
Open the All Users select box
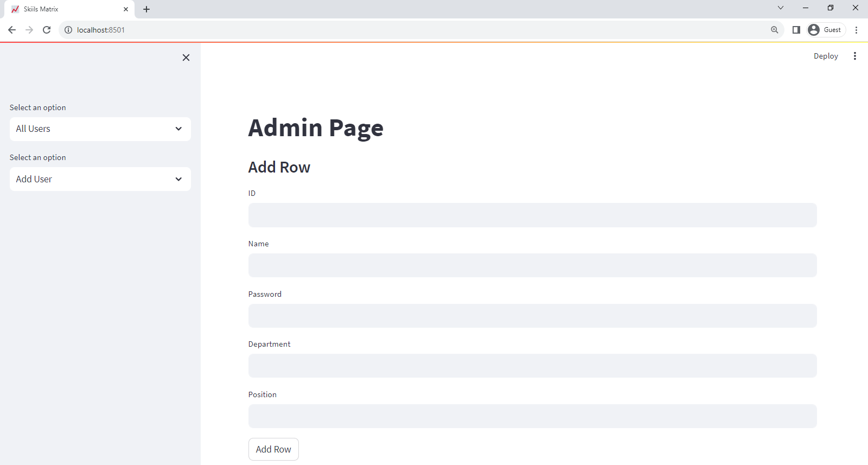100,129
